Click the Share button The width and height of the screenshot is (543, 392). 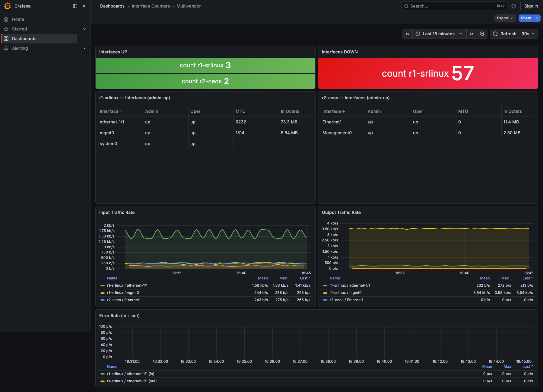point(526,18)
